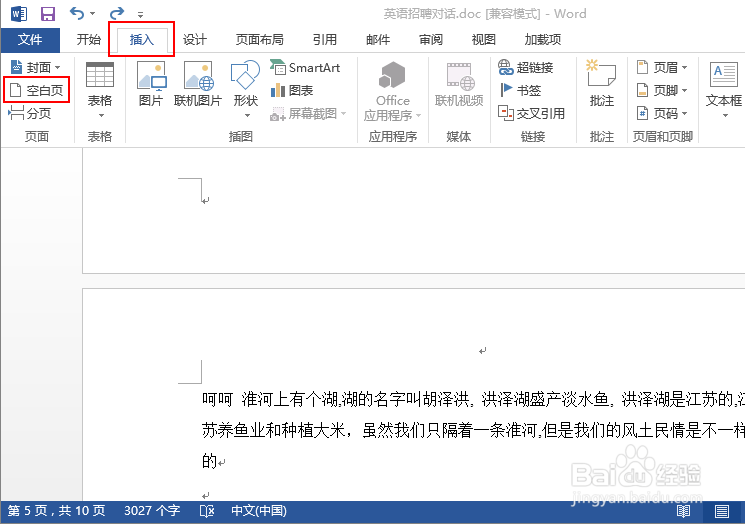Expand the 表格 dropdown arrow
The height and width of the screenshot is (524, 745).
point(101,115)
